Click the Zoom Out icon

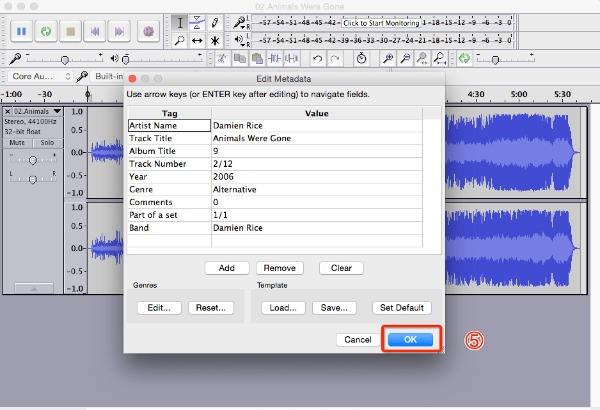click(x=405, y=59)
